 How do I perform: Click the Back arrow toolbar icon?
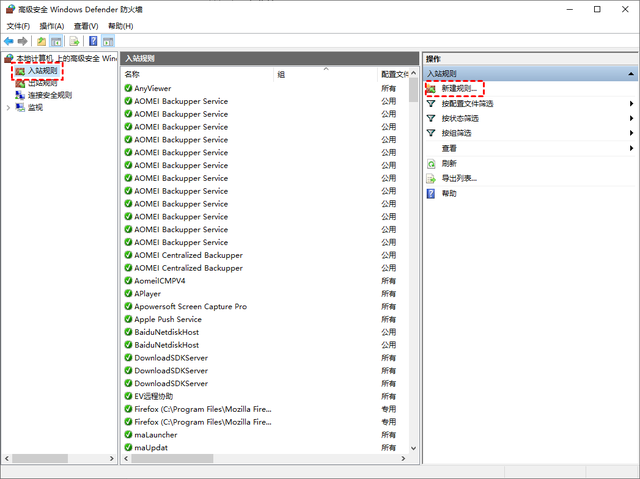tap(9, 41)
